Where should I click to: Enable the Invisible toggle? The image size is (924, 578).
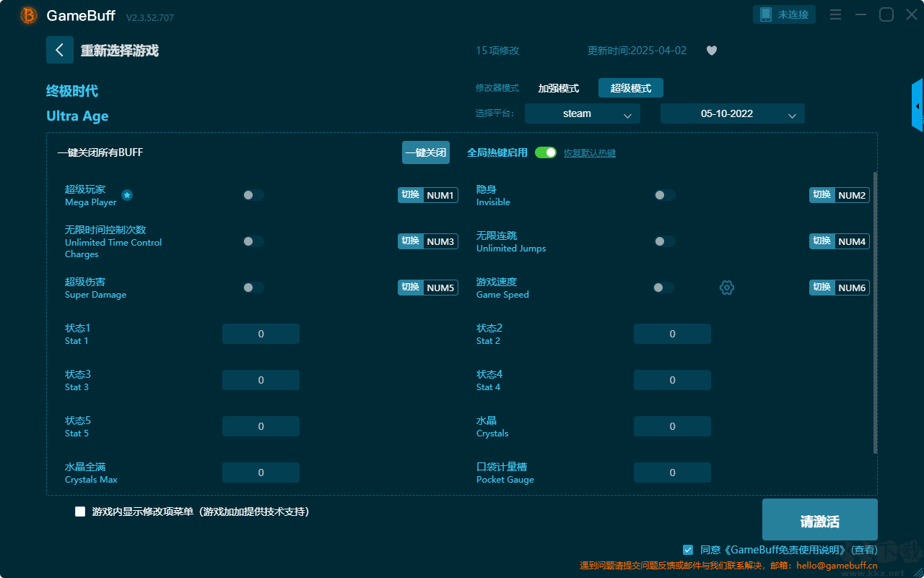point(665,195)
